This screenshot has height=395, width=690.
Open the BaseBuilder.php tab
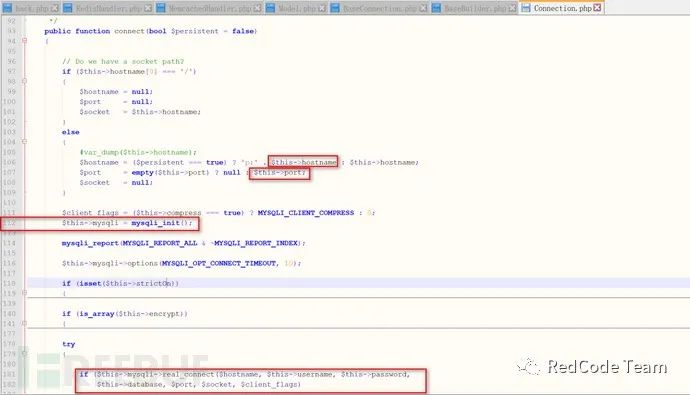(474, 8)
